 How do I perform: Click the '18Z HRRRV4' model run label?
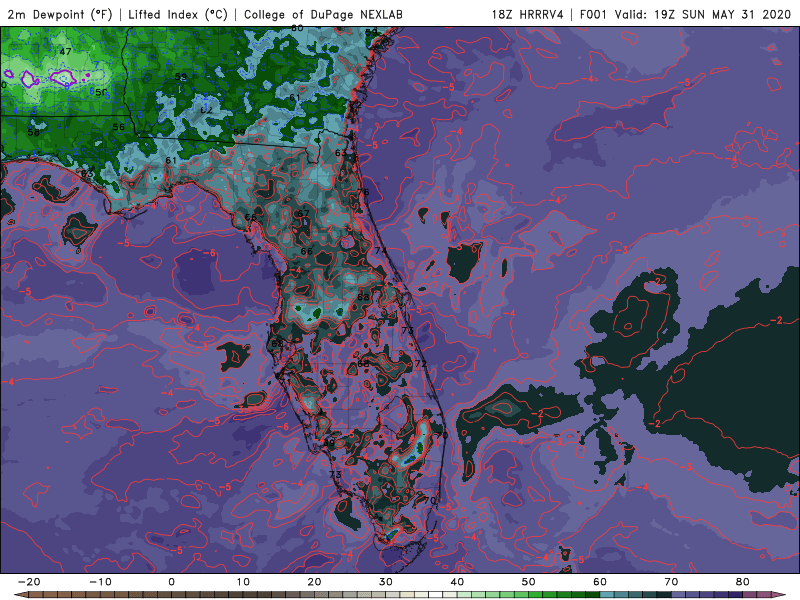pyautogui.click(x=528, y=14)
